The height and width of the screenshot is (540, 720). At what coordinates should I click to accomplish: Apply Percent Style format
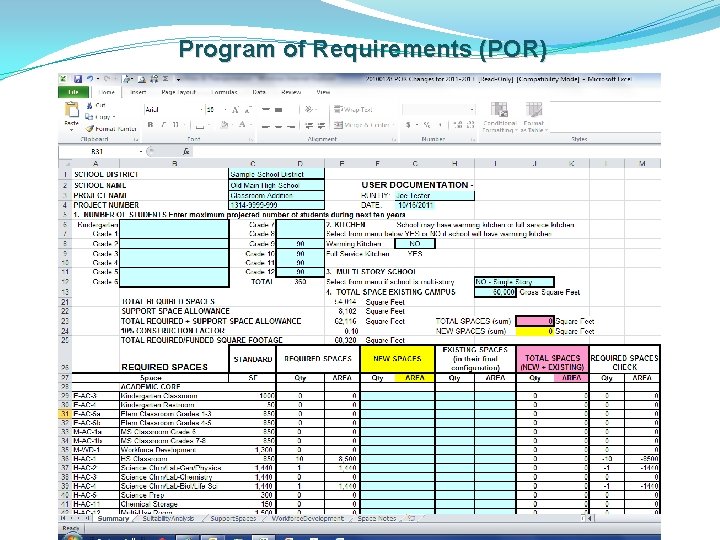[x=427, y=125]
